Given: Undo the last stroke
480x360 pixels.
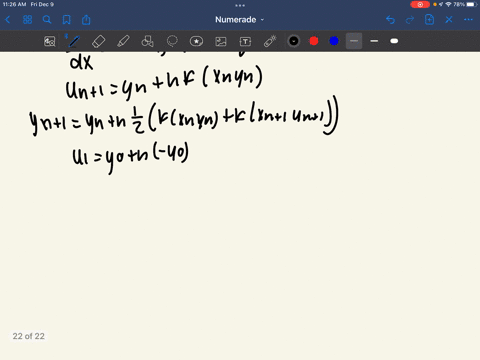Looking at the screenshot, I should pos(390,20).
